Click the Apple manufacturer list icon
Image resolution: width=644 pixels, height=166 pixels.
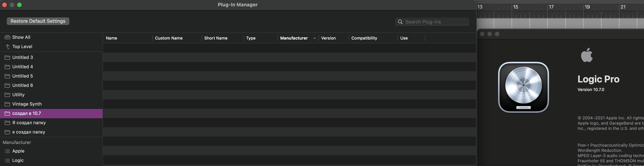7,151
